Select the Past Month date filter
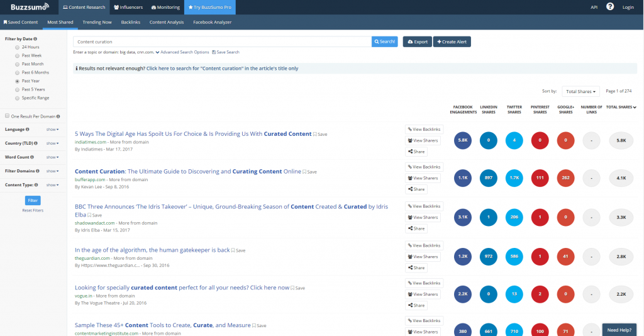Viewport: 644px width, 336px height. pos(17,64)
